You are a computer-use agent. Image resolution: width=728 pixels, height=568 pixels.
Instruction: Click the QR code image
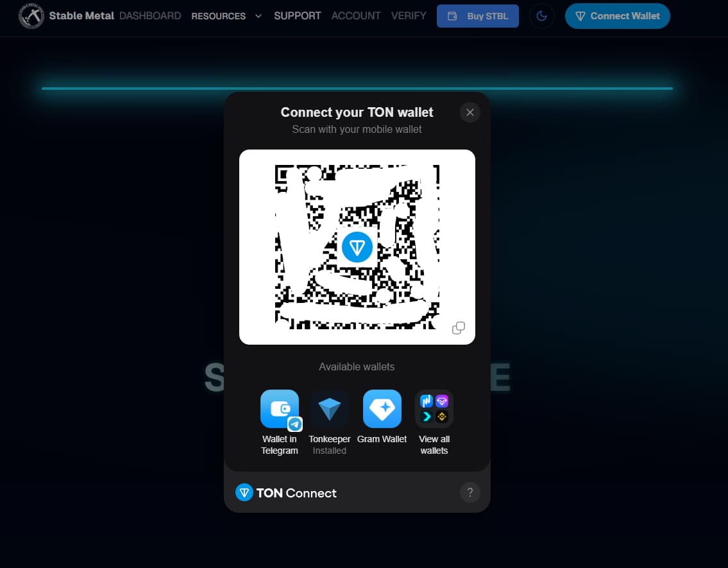(x=357, y=247)
